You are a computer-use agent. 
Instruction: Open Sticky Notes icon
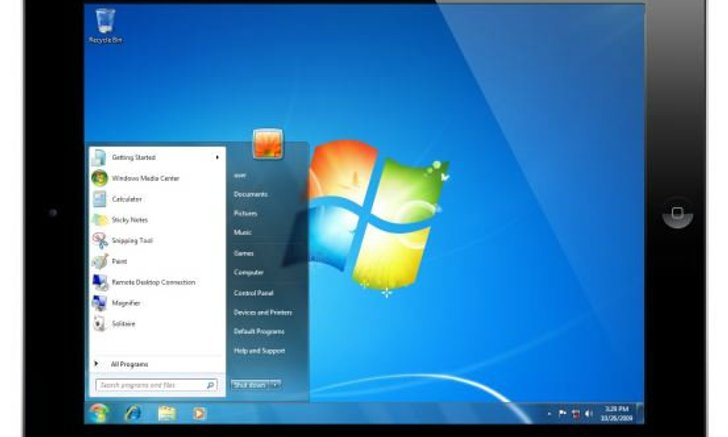pyautogui.click(x=99, y=220)
